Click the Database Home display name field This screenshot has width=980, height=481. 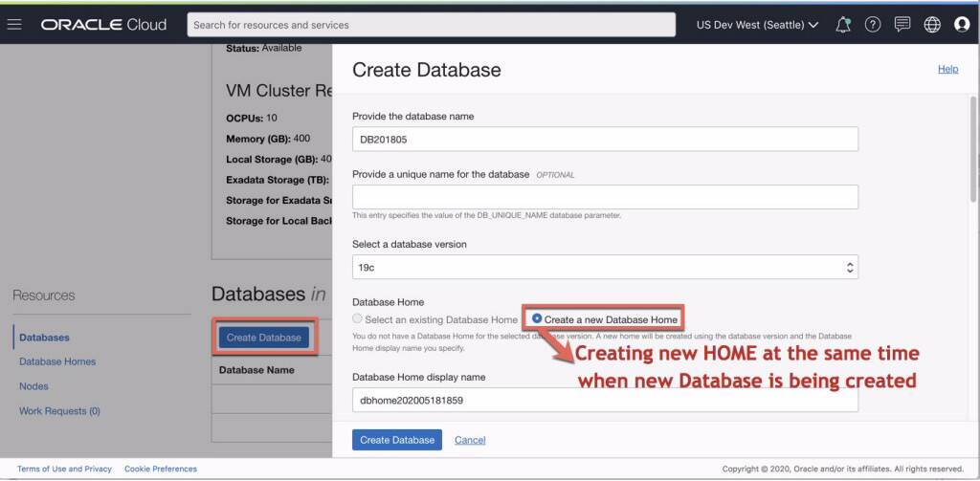605,400
